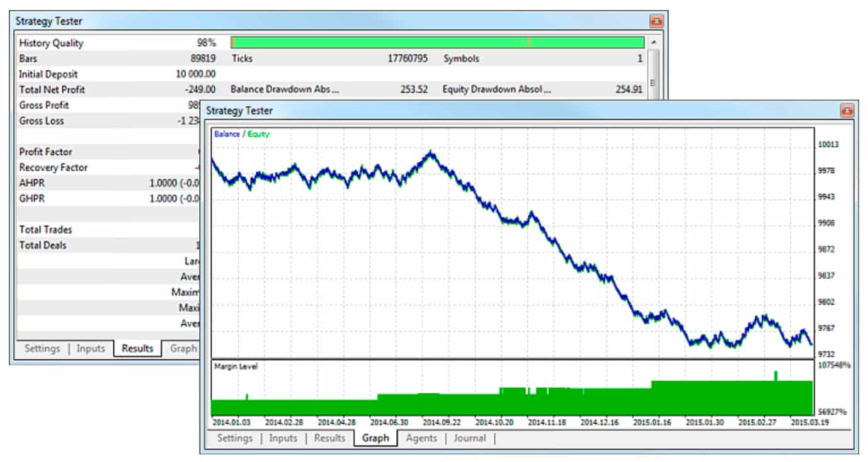Image resolution: width=868 pixels, height=462 pixels.
Task: Open Inputs tab in front window
Action: [x=283, y=438]
